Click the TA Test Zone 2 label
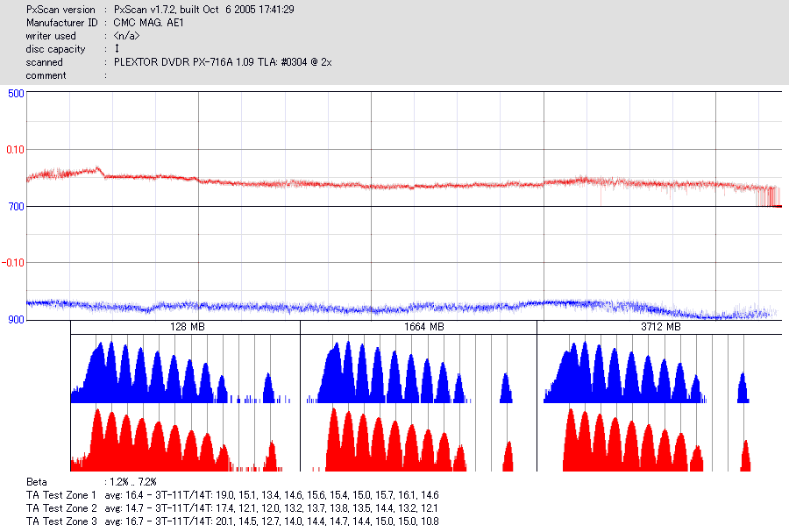Image resolution: width=789 pixels, height=532 pixels. [x=60, y=508]
